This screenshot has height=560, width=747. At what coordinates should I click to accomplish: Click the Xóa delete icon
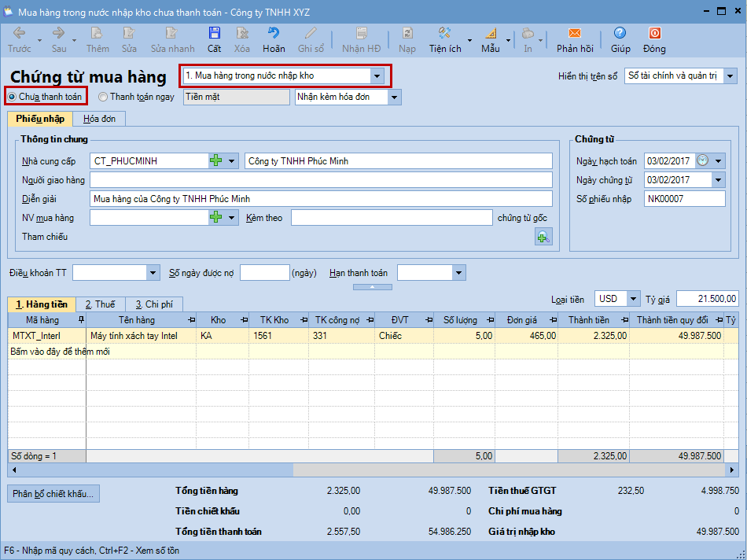point(242,33)
